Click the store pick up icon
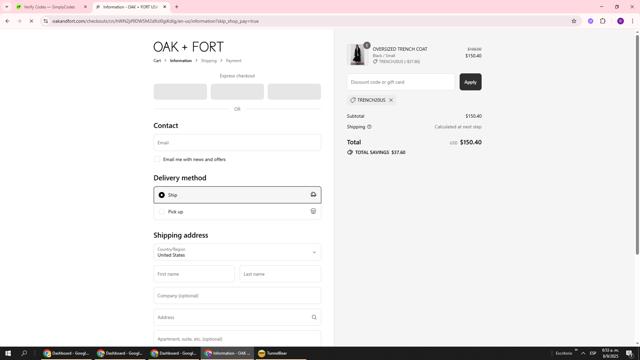Viewport: 640px width, 360px height. pos(313,211)
